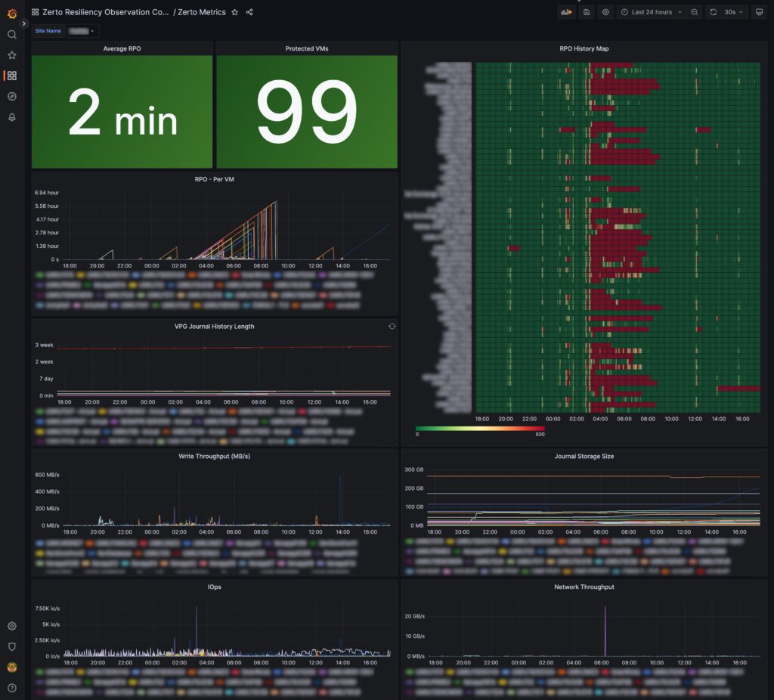Open the Alerting bell icon
Image resolution: width=774 pixels, height=700 pixels.
(x=12, y=117)
